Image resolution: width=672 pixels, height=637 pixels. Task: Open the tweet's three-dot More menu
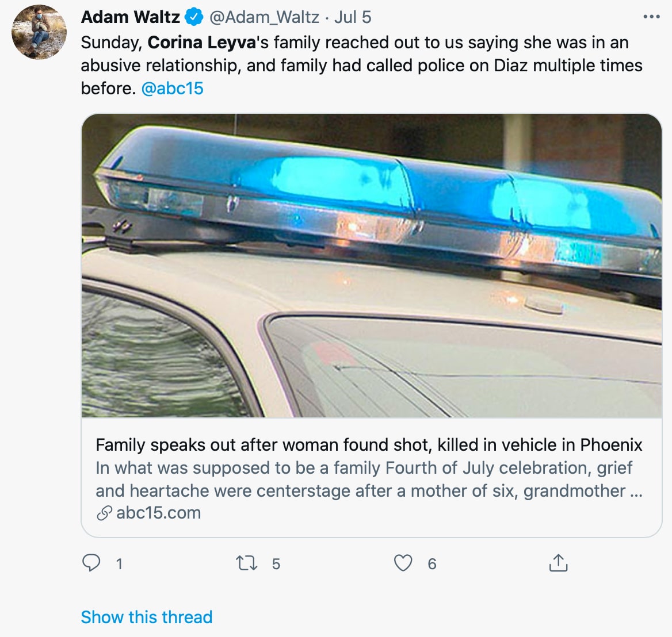651,17
